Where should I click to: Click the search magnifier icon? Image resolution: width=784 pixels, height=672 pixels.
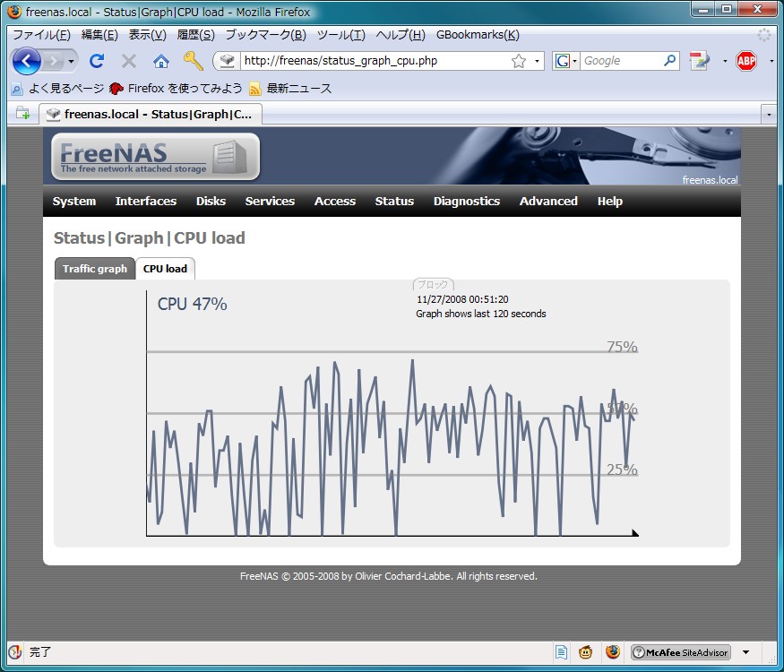[x=670, y=61]
